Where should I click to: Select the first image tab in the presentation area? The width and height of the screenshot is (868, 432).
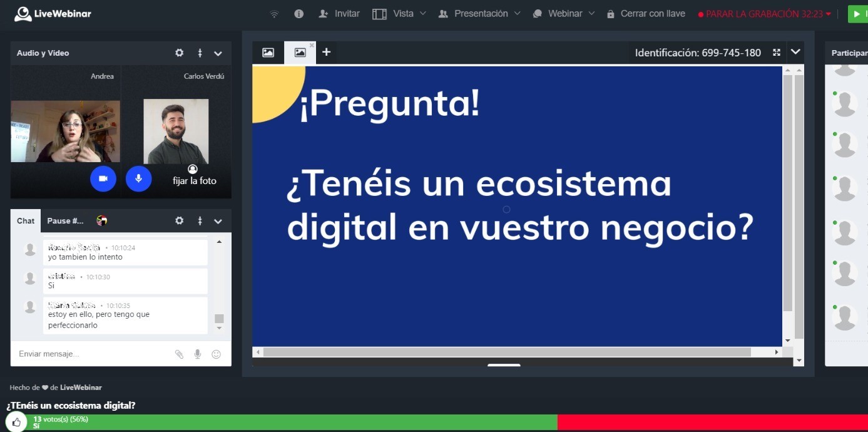pos(268,53)
